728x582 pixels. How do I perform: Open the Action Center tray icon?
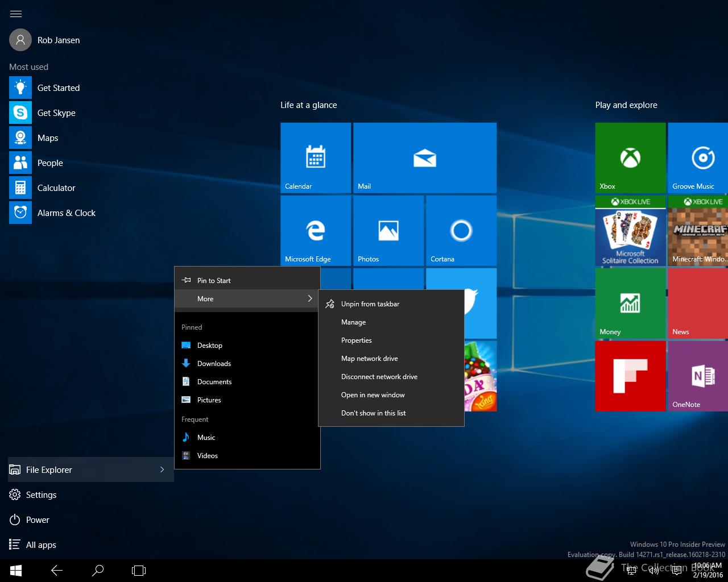coord(677,571)
